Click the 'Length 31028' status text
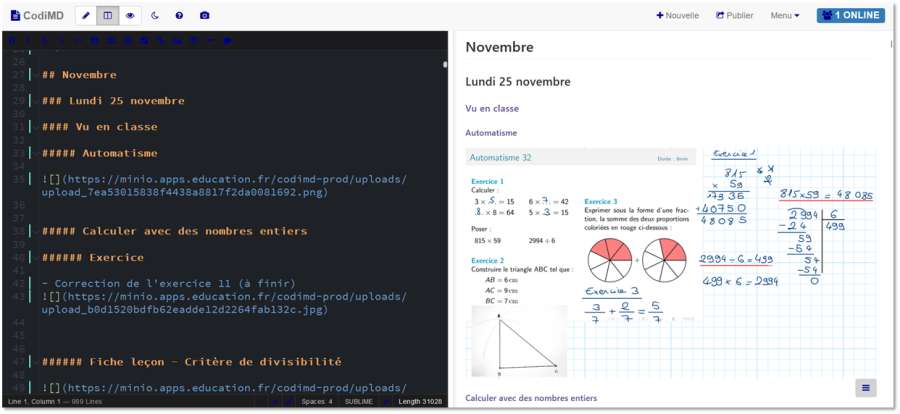900x414 pixels. [420, 401]
